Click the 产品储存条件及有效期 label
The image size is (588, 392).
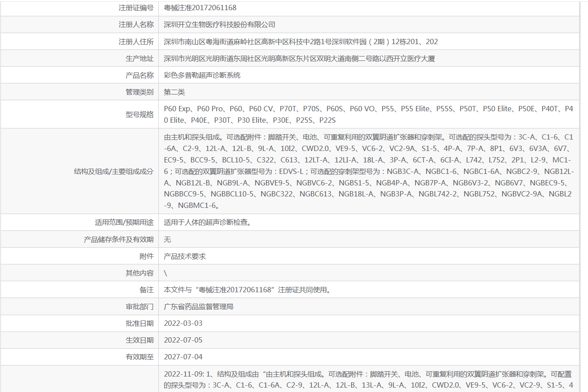pos(119,239)
